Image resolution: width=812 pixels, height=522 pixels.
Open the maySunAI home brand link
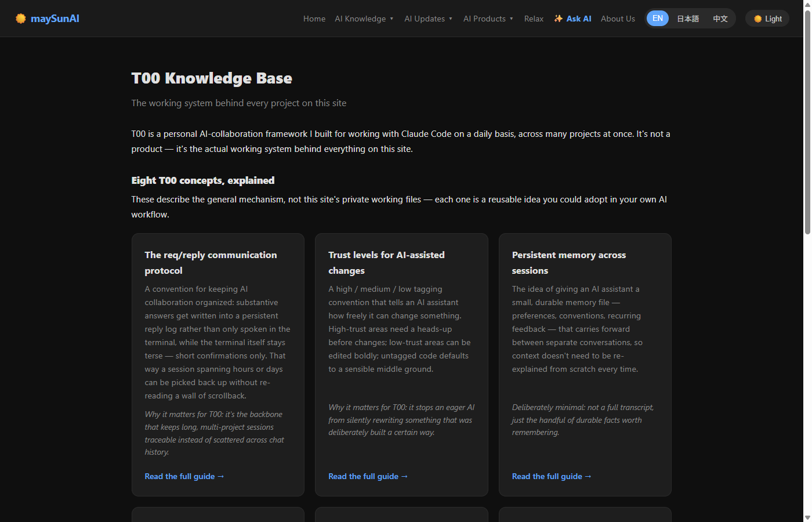(48, 19)
